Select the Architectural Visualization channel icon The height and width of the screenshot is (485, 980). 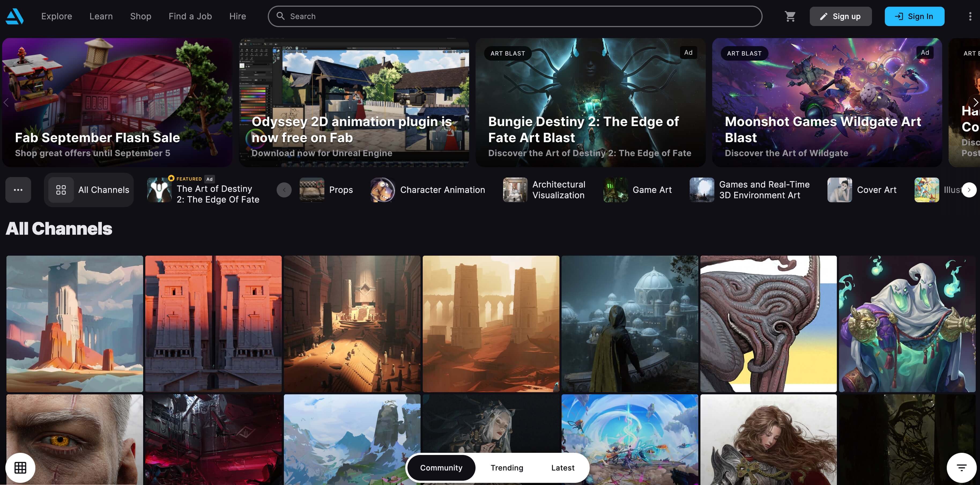click(x=515, y=190)
